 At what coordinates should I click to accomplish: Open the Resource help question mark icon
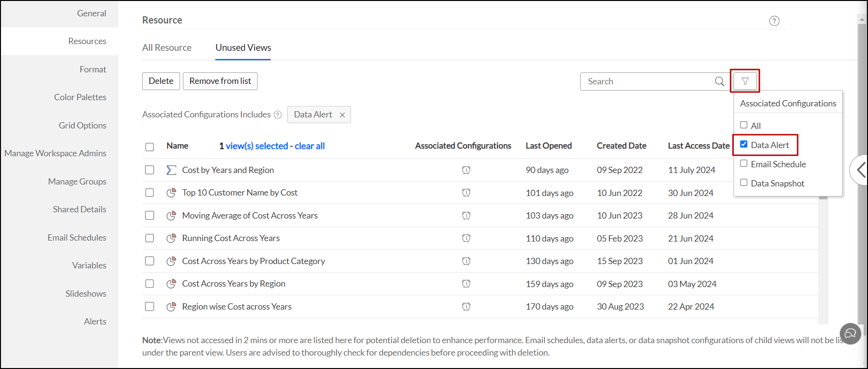(774, 21)
